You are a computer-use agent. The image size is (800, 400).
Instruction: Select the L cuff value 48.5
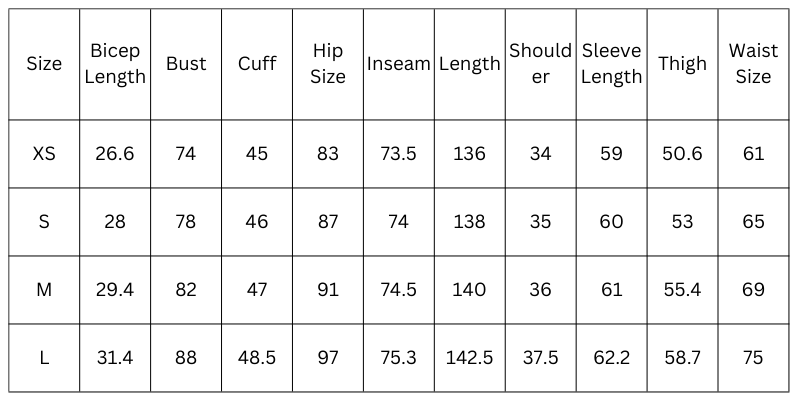coord(257,358)
